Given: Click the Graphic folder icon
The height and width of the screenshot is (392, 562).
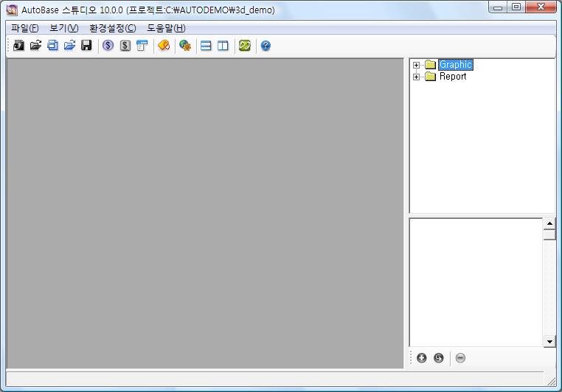Looking at the screenshot, I should click(x=430, y=65).
